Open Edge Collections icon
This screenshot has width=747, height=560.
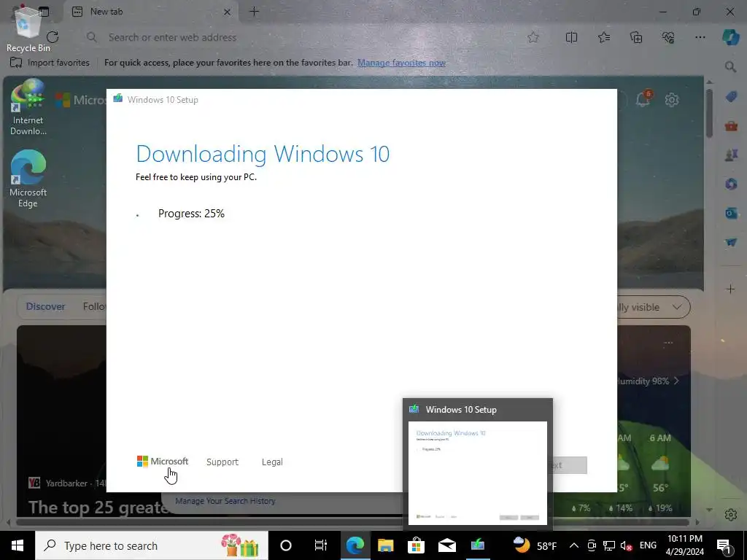[636, 37]
